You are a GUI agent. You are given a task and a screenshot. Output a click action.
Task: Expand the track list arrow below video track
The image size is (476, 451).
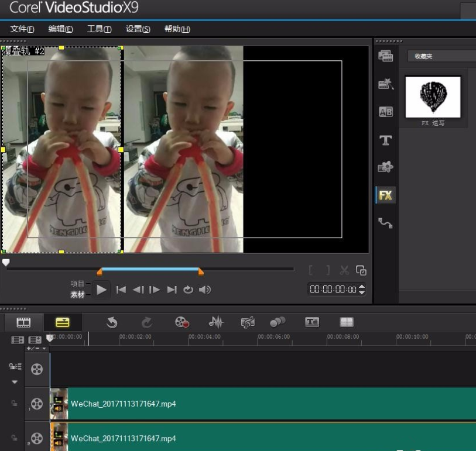[15, 382]
